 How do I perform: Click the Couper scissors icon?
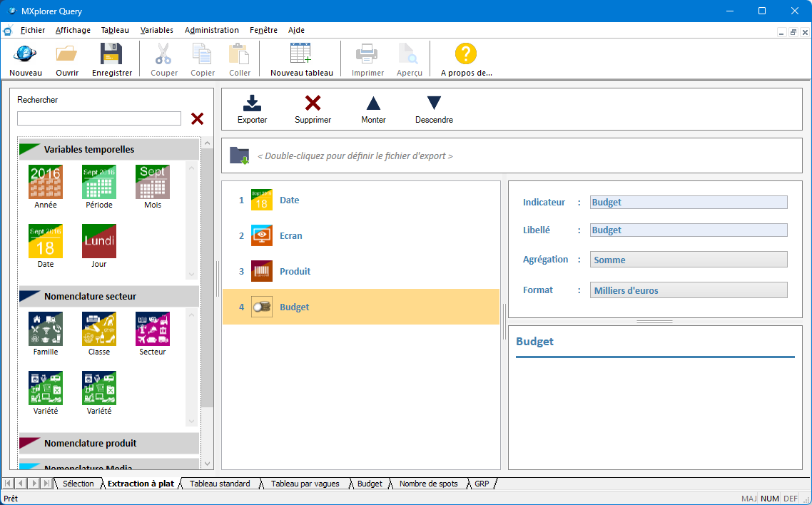coord(163,53)
